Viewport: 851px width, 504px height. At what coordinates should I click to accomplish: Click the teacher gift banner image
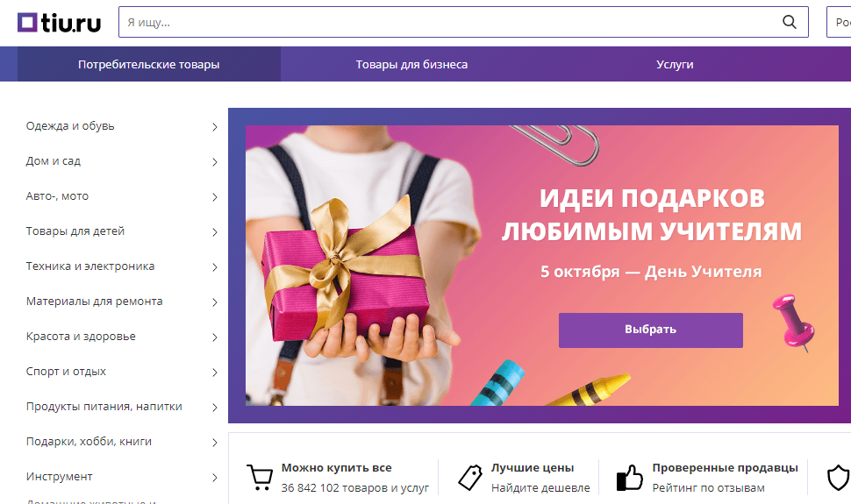click(x=541, y=266)
